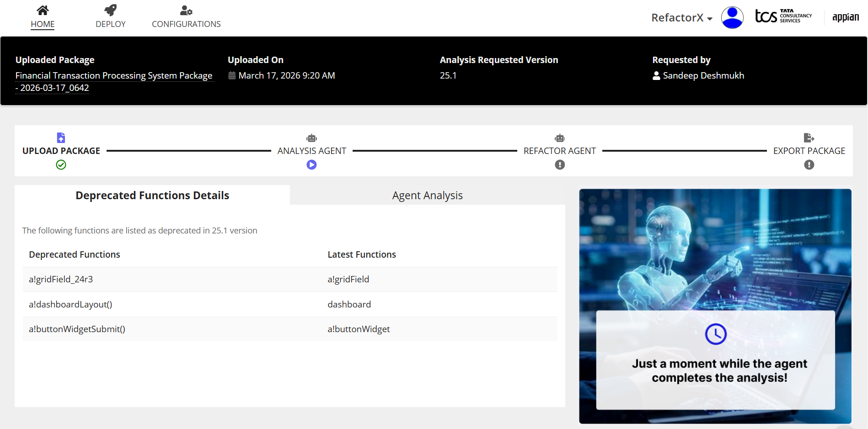868x429 pixels.
Task: Click the Export Package icon
Action: 809,138
